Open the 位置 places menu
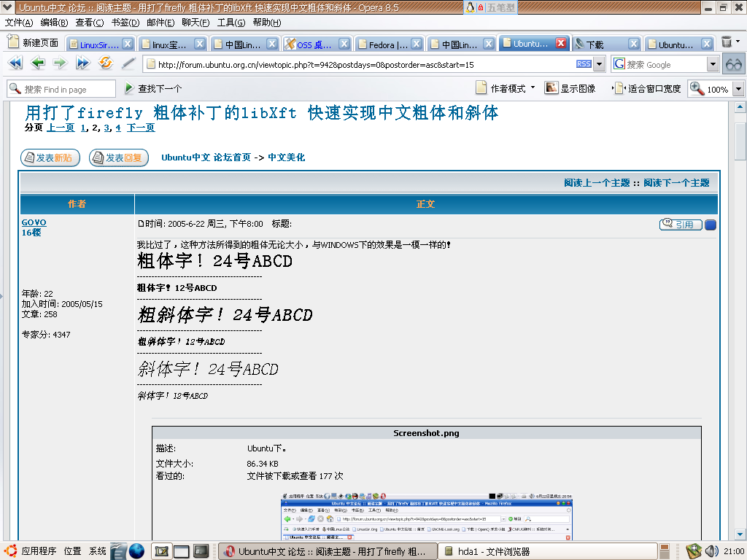This screenshot has height=560, width=747. (72, 551)
